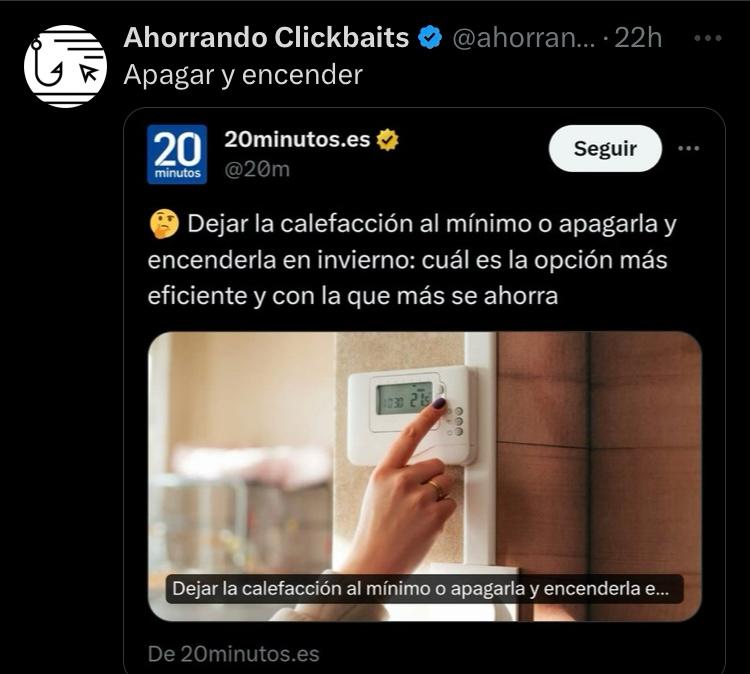Image resolution: width=750 pixels, height=674 pixels.
Task: Open the three-dot menu beside Seguir
Action: (x=689, y=148)
